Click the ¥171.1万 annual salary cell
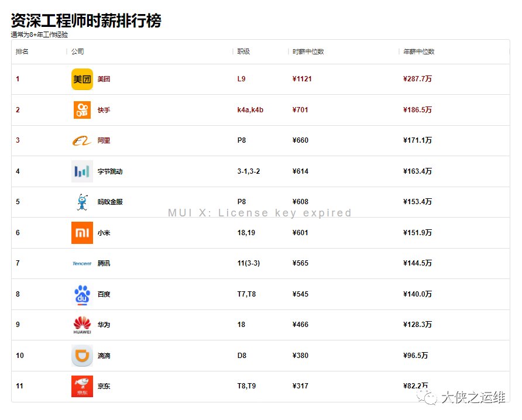Viewport: 522px width, 420px height. [x=417, y=140]
